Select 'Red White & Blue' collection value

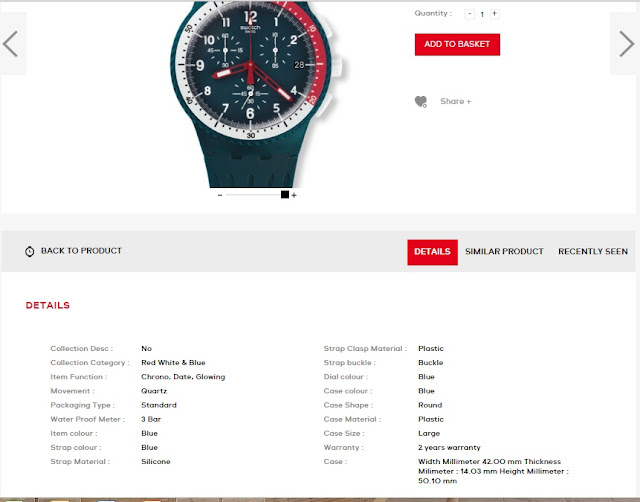coord(173,362)
